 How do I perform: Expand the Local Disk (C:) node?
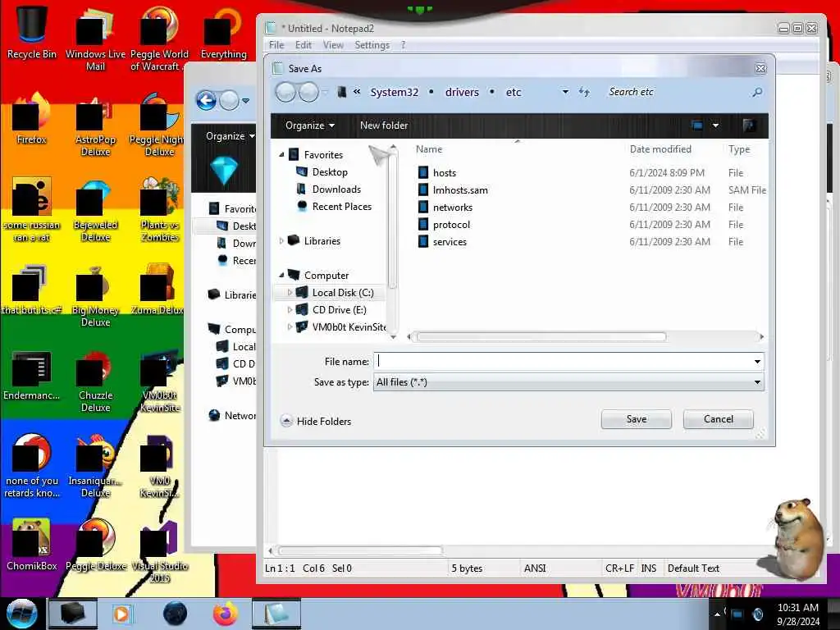click(x=290, y=293)
